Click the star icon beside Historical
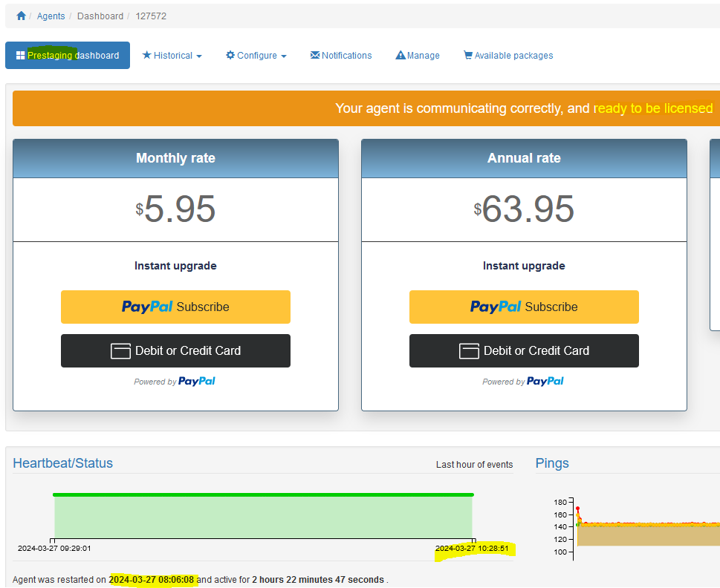 pos(146,55)
